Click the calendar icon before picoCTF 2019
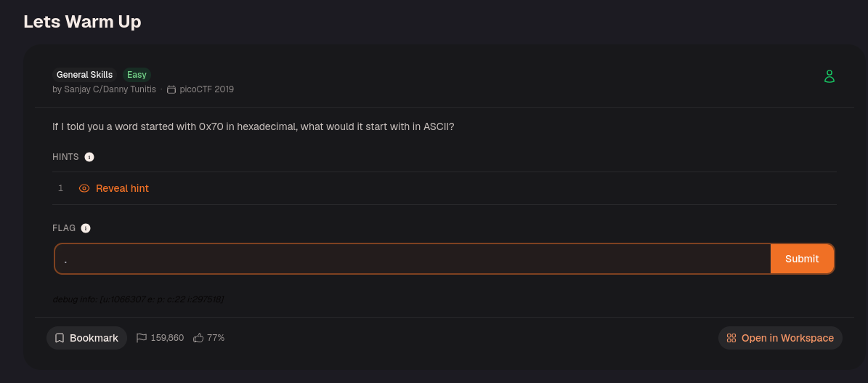The height and width of the screenshot is (383, 868). tap(171, 89)
